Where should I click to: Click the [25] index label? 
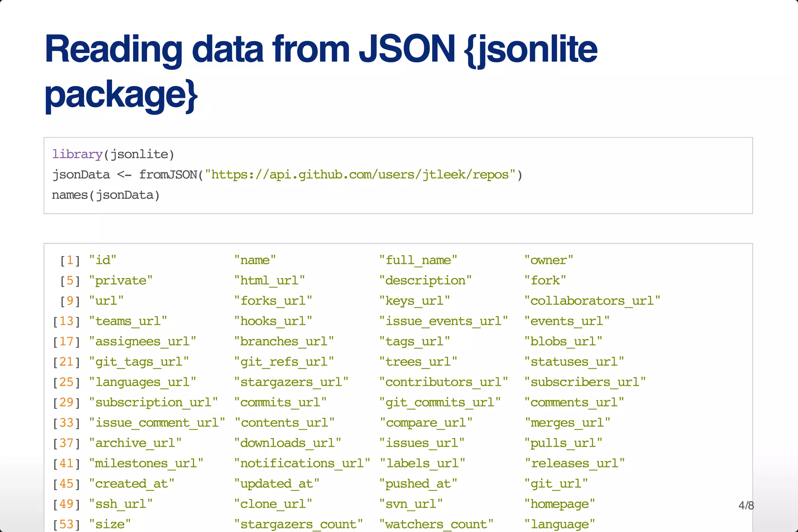coord(66,382)
